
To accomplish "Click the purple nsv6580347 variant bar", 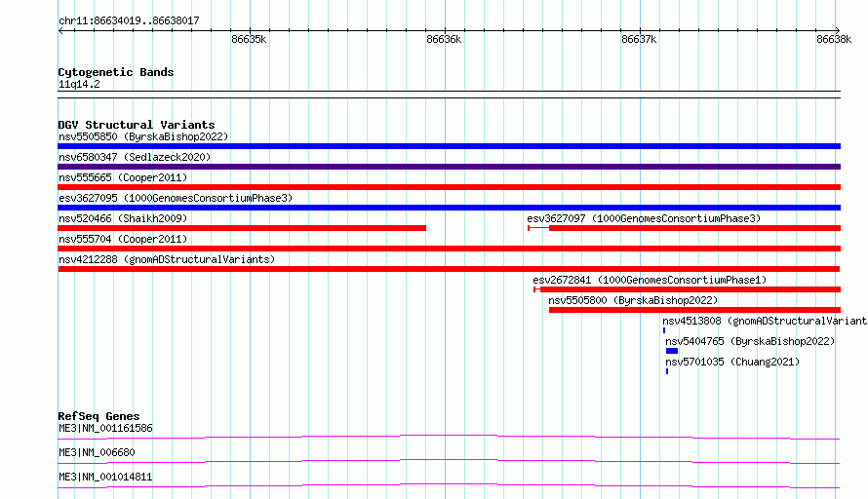I will 449,167.
